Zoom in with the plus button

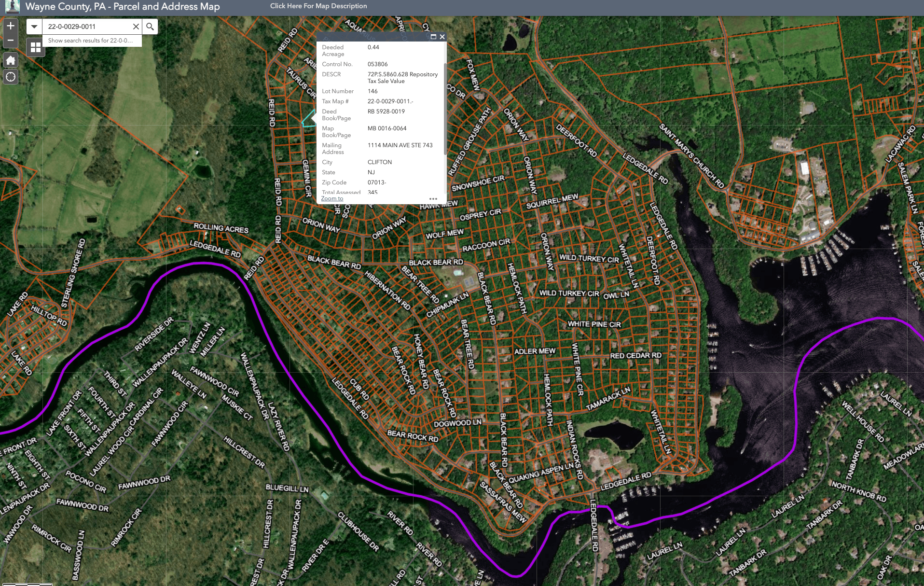11,26
